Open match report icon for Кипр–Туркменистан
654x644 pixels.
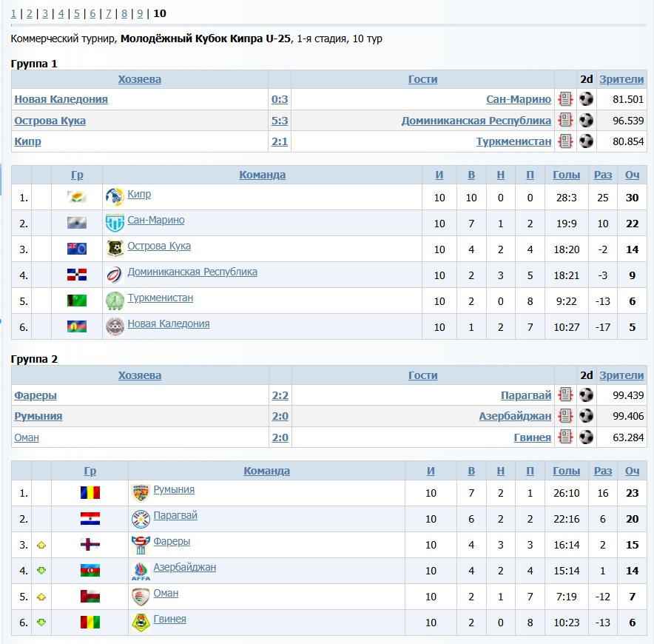(x=566, y=141)
